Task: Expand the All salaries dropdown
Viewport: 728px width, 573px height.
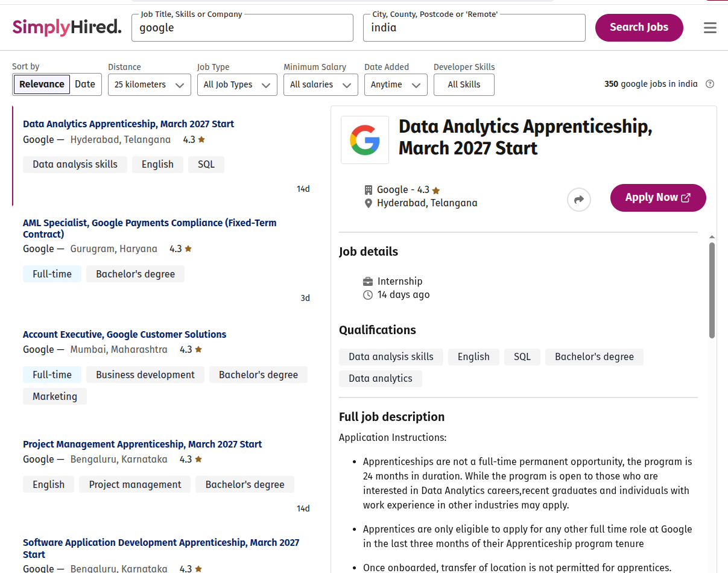Action: (321, 84)
